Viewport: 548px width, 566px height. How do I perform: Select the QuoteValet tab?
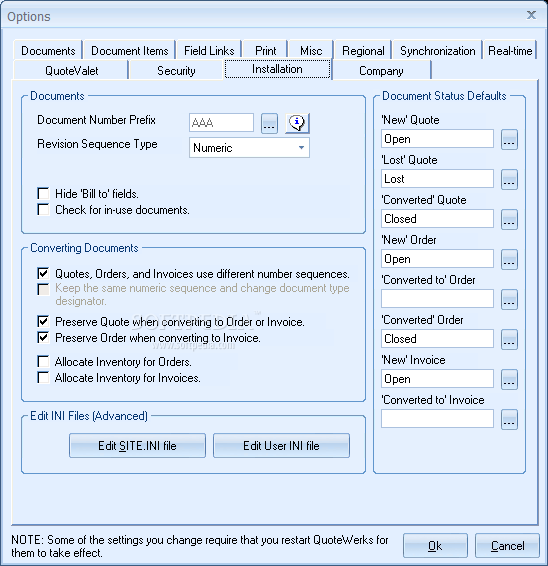[x=71, y=70]
